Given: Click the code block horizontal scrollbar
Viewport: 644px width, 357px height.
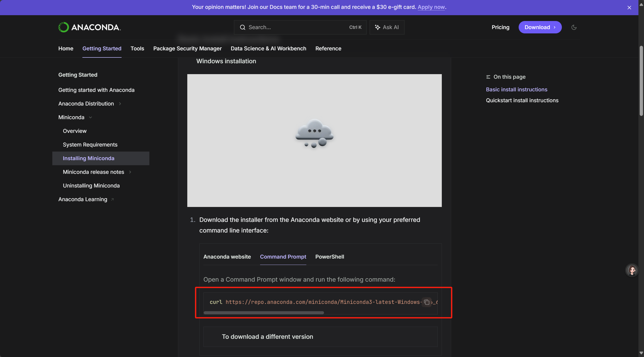Looking at the screenshot, I should coord(264,313).
